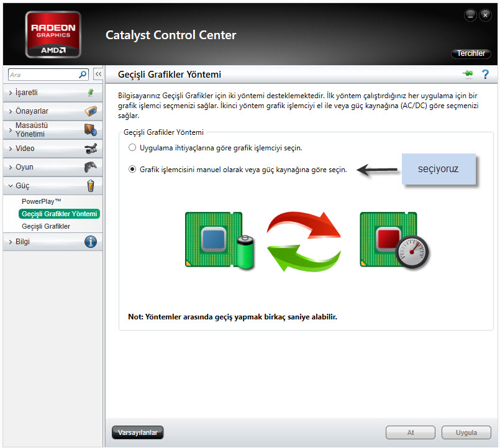Click the Güç battery icon
Screen dimensions: 500x448
click(91, 186)
